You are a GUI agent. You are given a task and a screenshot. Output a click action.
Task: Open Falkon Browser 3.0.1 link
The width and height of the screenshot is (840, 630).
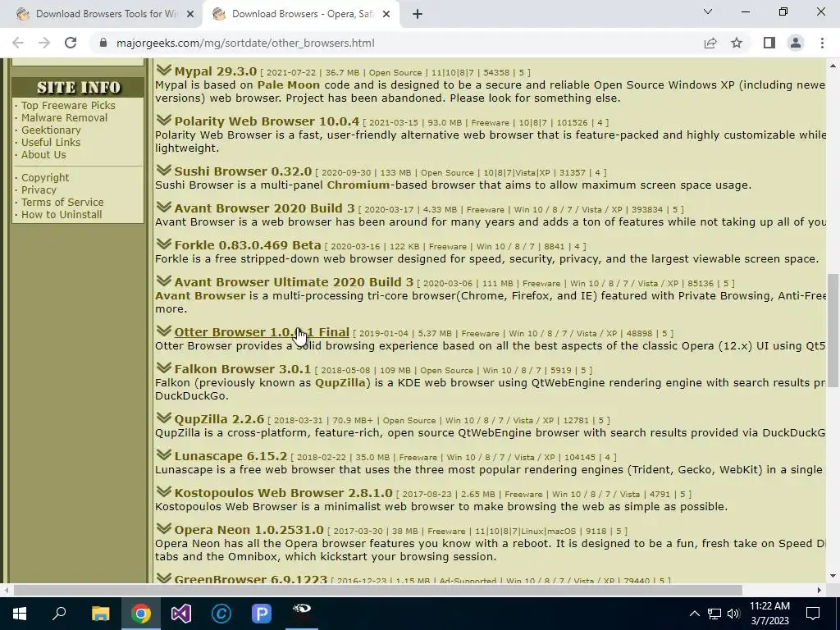[242, 369]
